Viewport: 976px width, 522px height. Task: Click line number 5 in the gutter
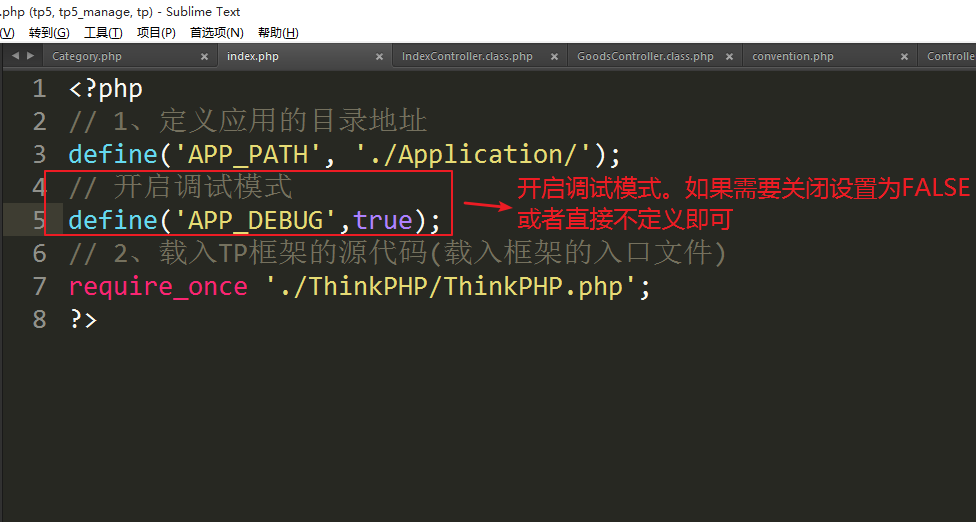pos(39,220)
